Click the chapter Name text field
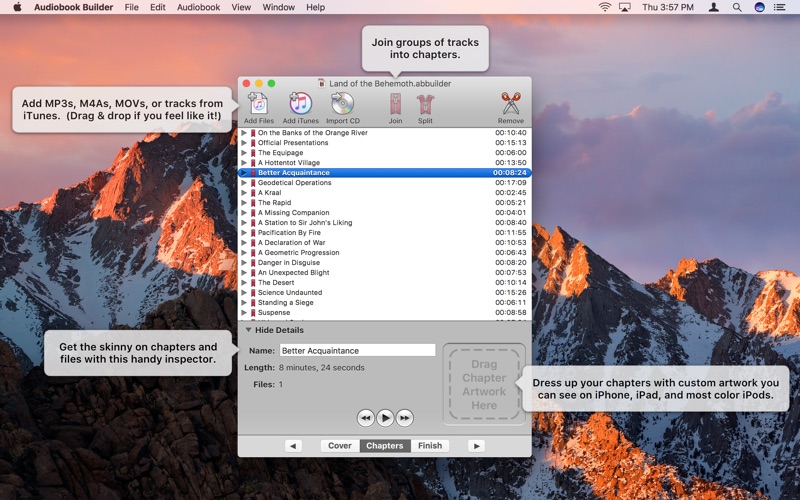 pos(356,351)
